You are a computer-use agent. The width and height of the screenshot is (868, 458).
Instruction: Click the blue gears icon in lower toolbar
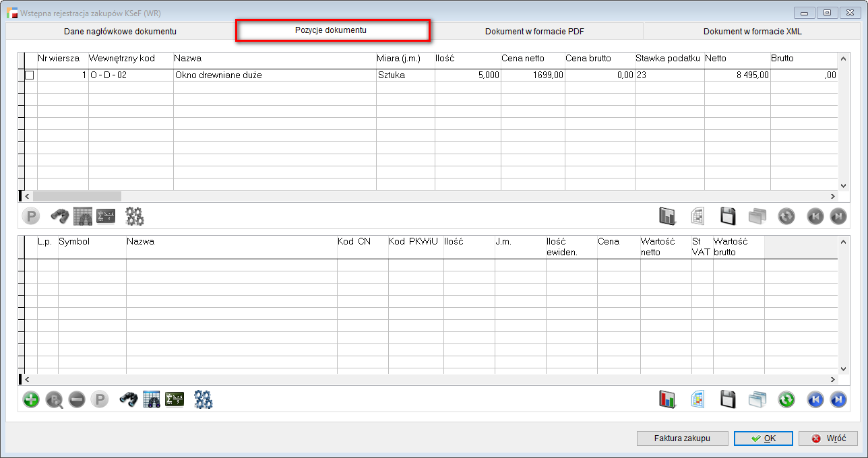[x=203, y=399]
